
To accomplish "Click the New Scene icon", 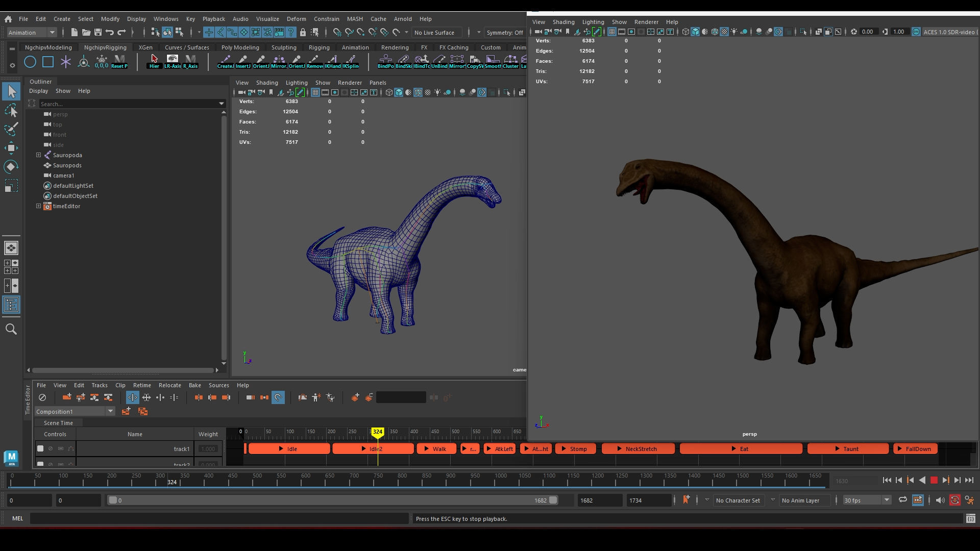I will point(75,32).
